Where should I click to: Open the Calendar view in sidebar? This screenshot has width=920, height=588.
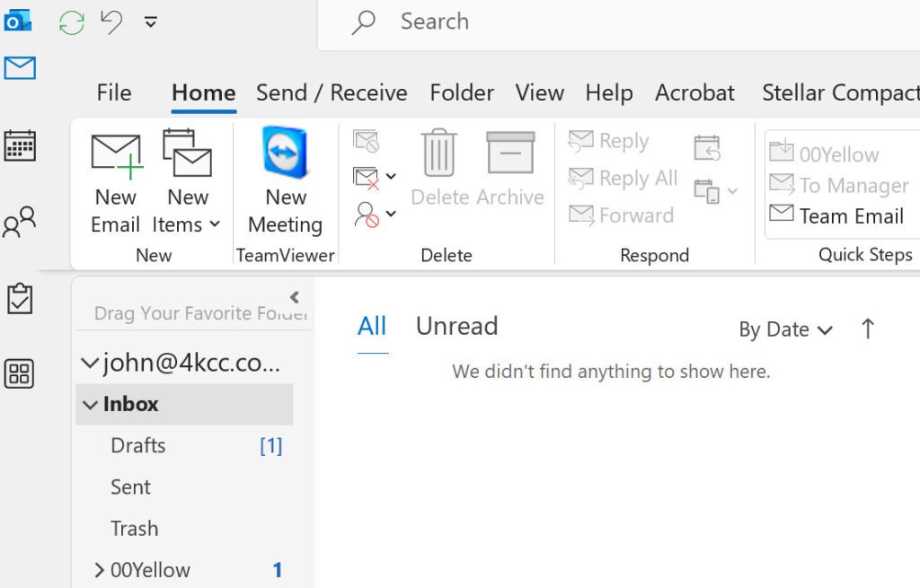tap(20, 145)
